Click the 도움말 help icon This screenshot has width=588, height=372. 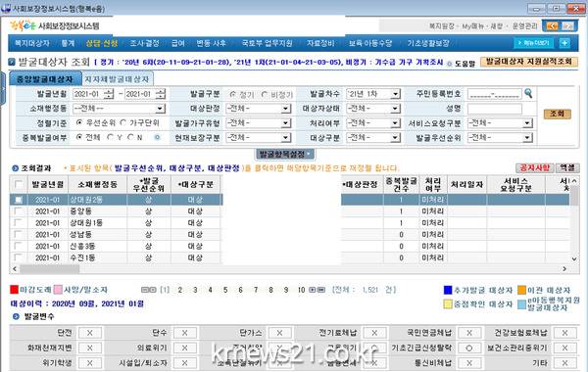[x=450, y=64]
